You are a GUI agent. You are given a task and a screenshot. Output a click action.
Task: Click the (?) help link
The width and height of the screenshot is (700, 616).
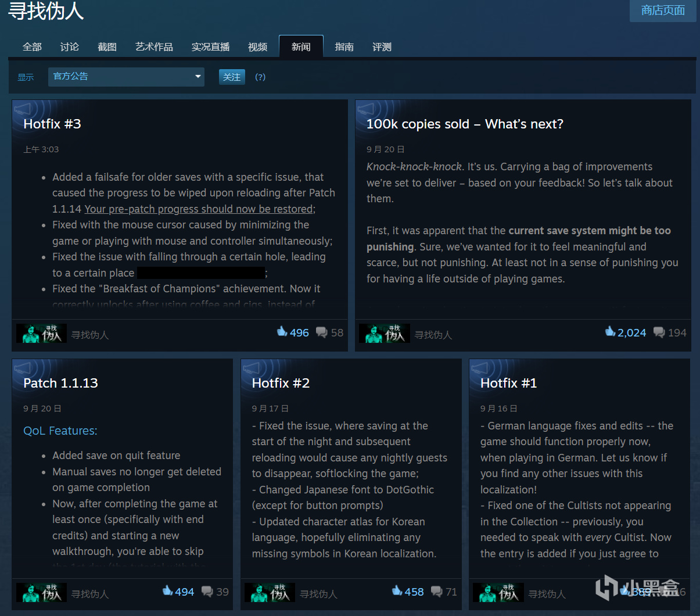click(260, 77)
